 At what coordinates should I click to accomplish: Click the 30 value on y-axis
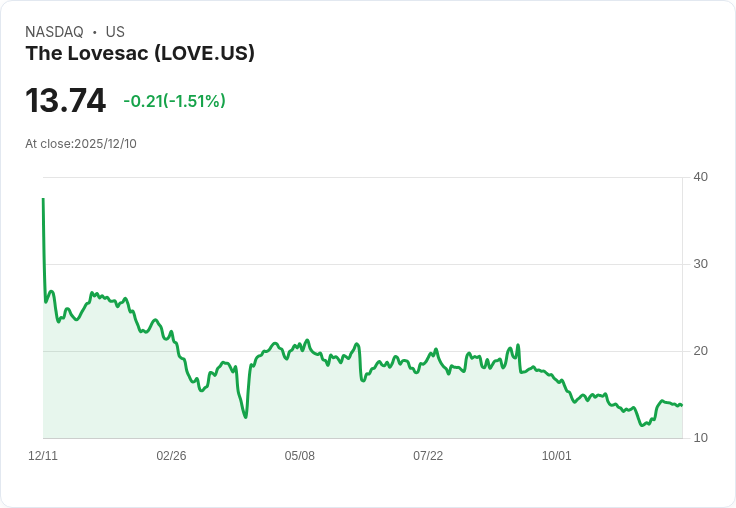701,264
